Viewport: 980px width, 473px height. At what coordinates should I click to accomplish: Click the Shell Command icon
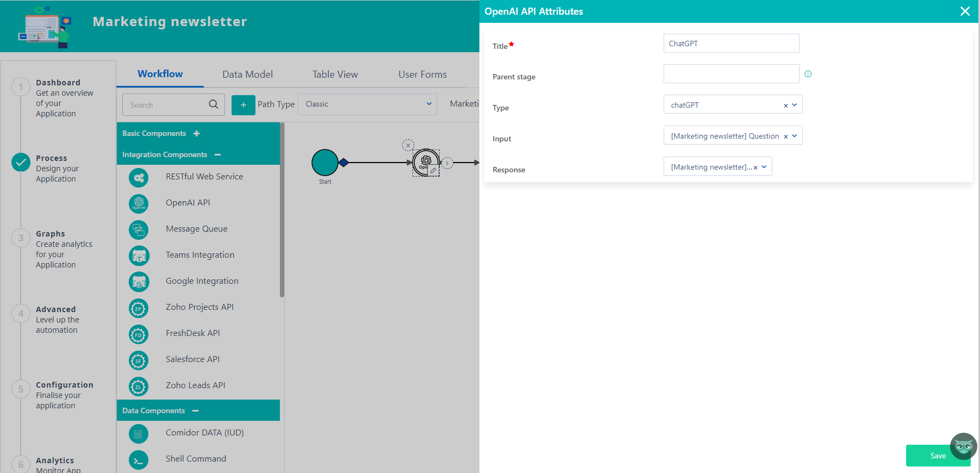tap(139, 460)
